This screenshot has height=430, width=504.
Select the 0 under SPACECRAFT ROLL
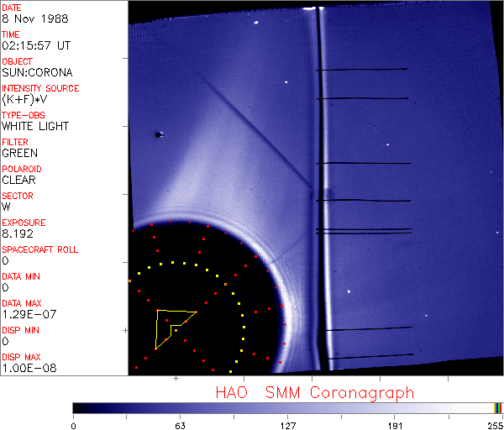point(6,260)
